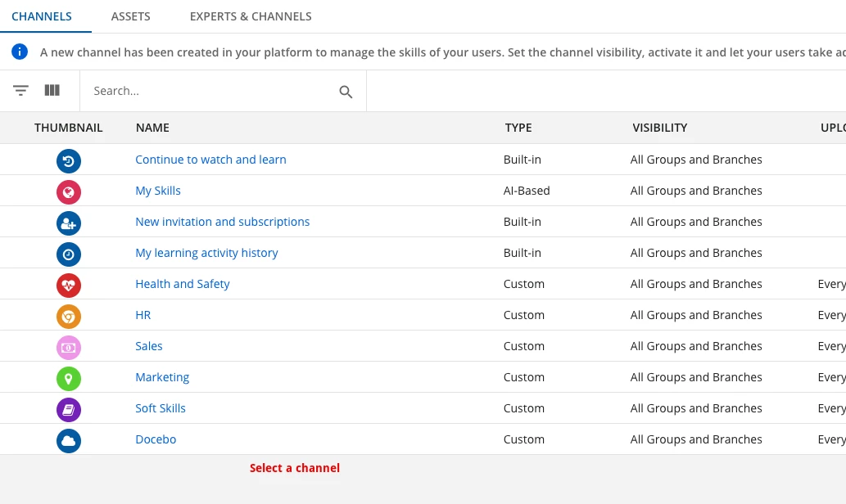Click the NAME column header

[x=152, y=128]
